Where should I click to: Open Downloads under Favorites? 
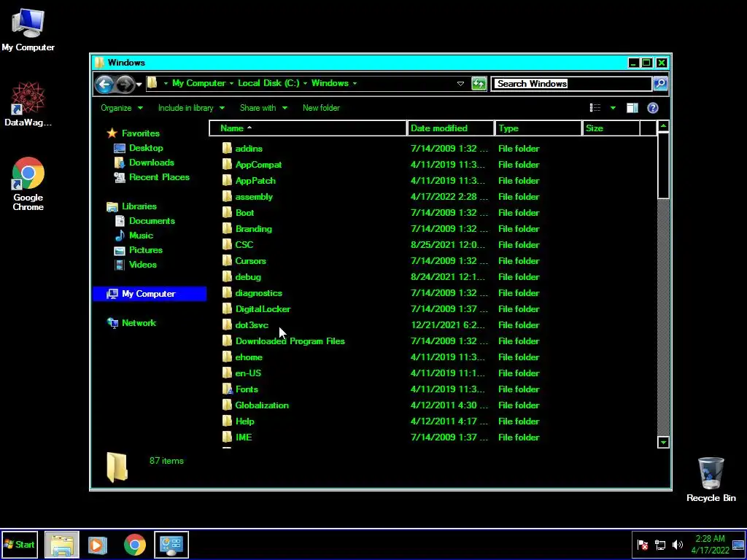click(x=144, y=163)
